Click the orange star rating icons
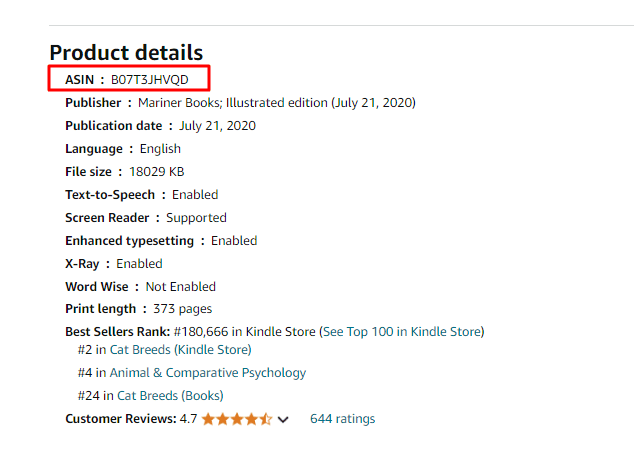 coord(237,419)
